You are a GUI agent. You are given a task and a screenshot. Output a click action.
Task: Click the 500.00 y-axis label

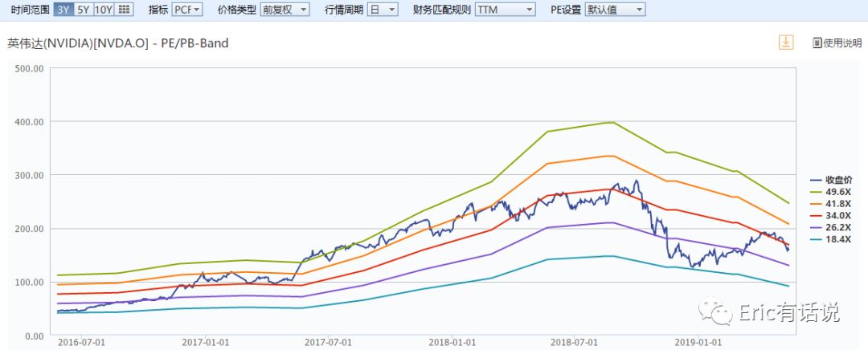[x=29, y=68]
